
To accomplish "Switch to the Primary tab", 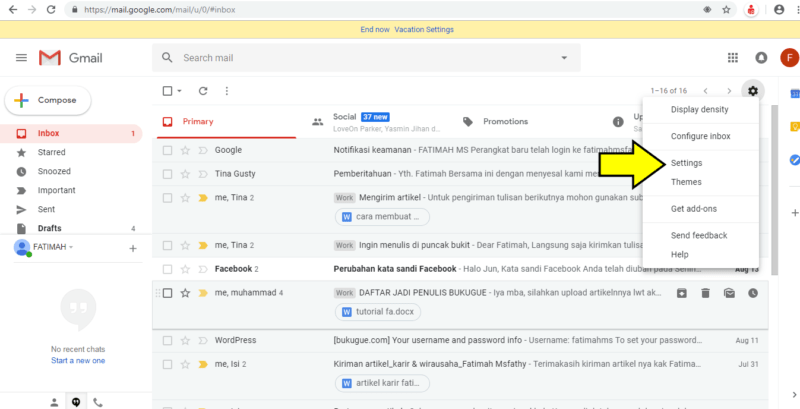I will [227, 121].
